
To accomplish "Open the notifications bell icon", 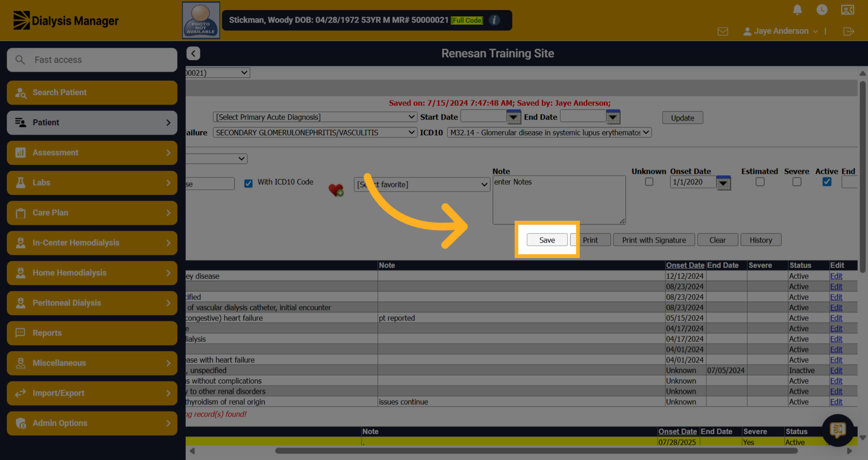I will pos(797,10).
